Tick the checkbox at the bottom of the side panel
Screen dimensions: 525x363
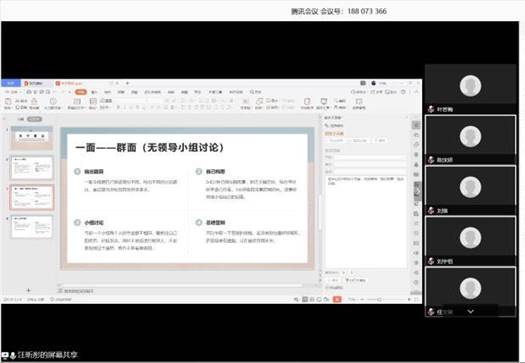(x=327, y=287)
